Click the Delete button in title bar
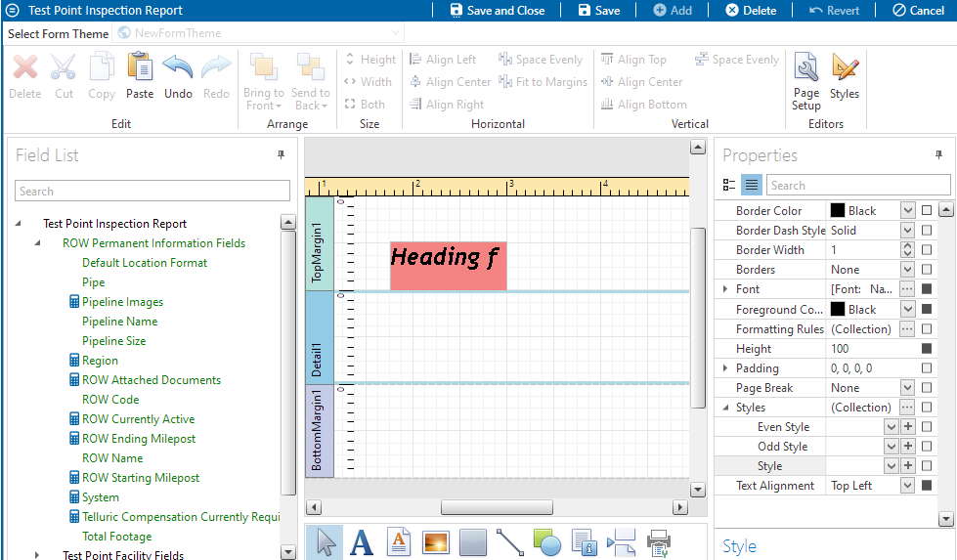This screenshot has height=560, width=957. click(750, 11)
